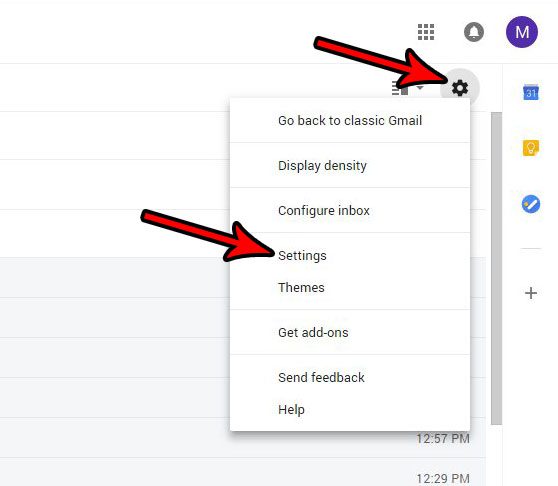This screenshot has height=486, width=558.
Task: Open the email received at 12:29 PM
Action: pyautogui.click(x=243, y=472)
